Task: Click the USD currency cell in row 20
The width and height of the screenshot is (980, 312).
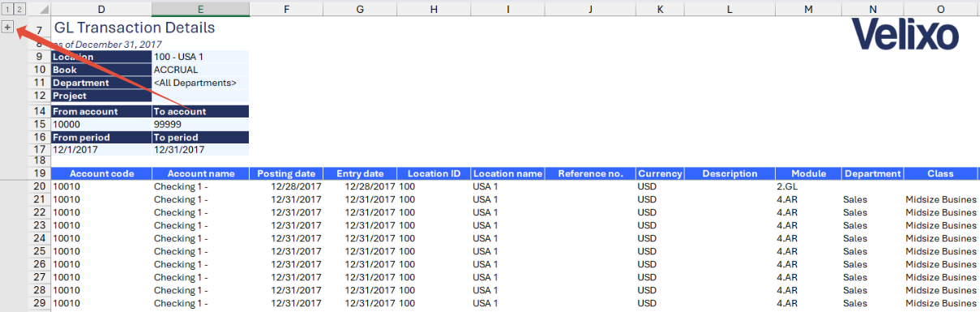Action: click(660, 186)
